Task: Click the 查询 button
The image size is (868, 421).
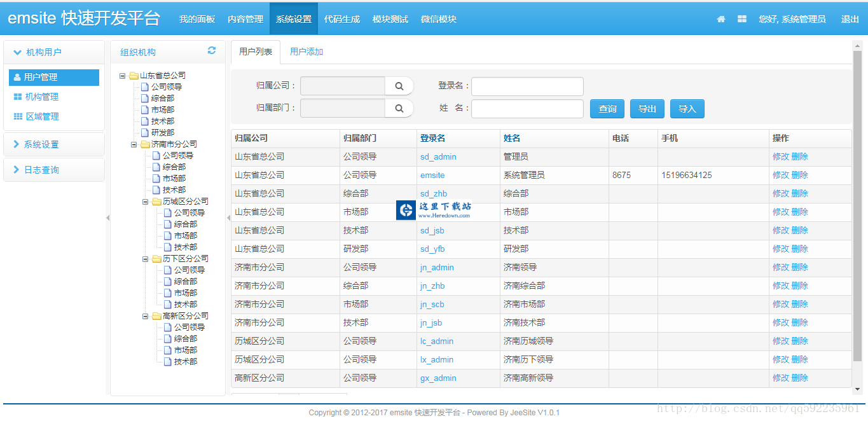Action: point(607,109)
